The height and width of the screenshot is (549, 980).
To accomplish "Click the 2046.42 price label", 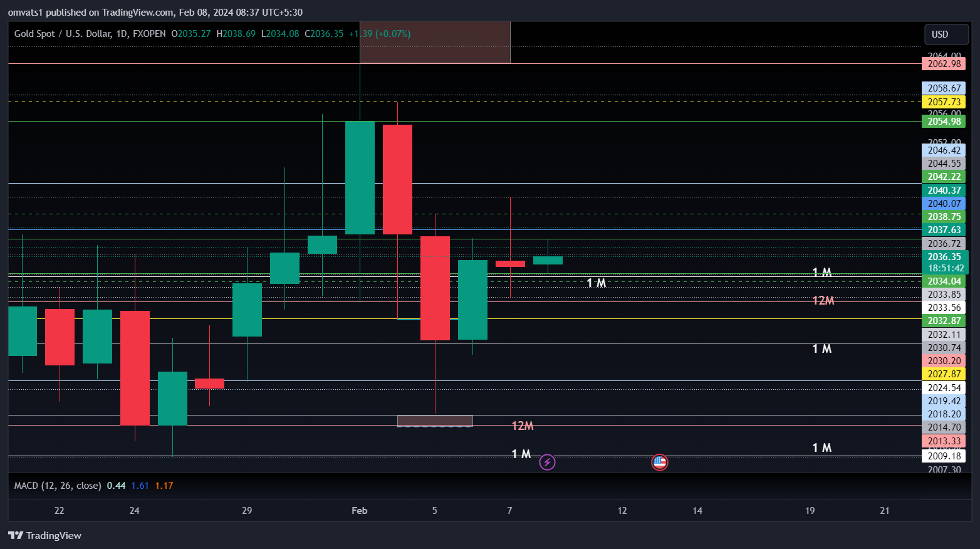I will click(944, 150).
